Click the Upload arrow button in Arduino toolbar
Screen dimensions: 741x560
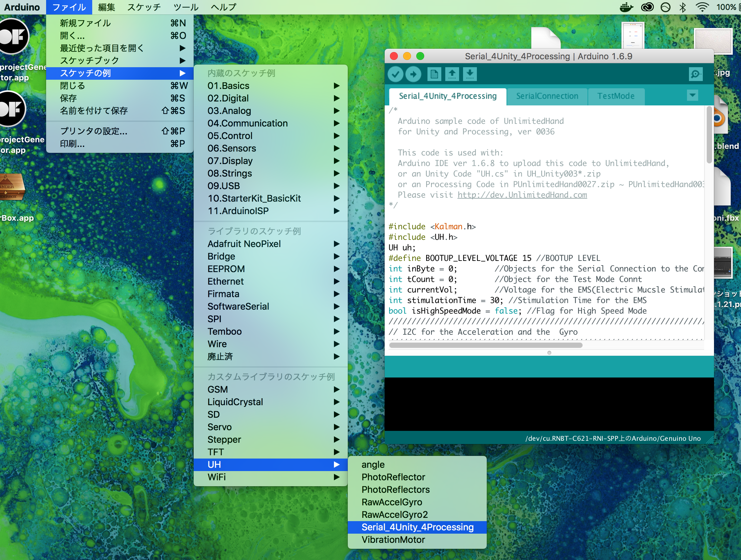[x=413, y=74]
